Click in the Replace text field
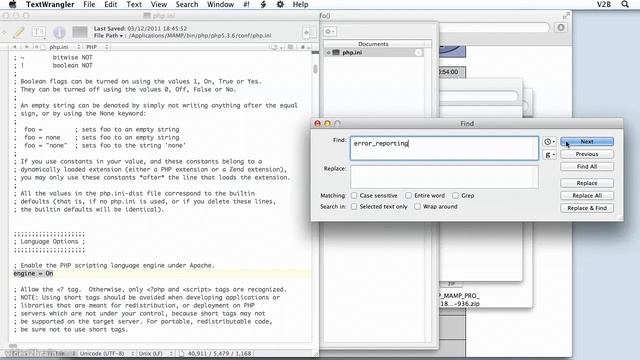Viewport: 640px width, 360px height. click(x=444, y=177)
